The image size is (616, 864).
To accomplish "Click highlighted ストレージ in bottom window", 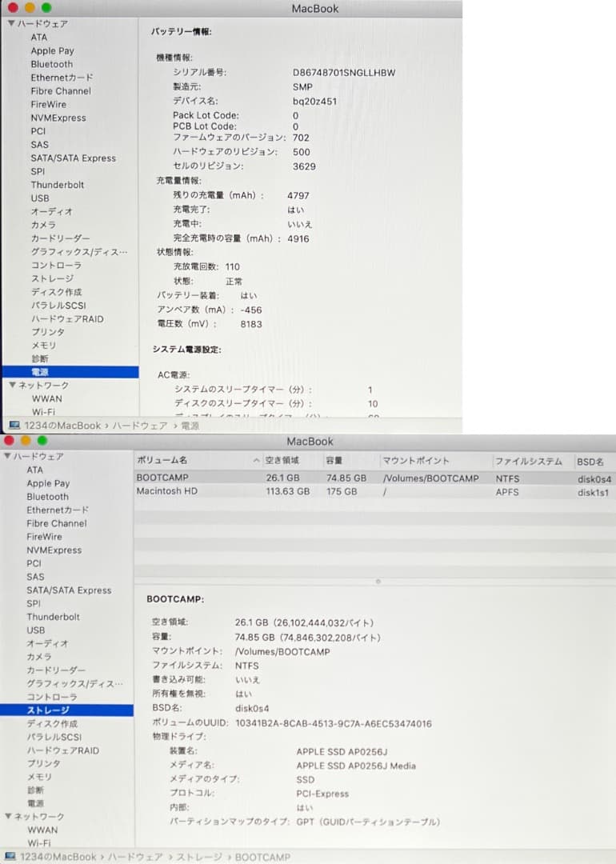I will coord(66,710).
